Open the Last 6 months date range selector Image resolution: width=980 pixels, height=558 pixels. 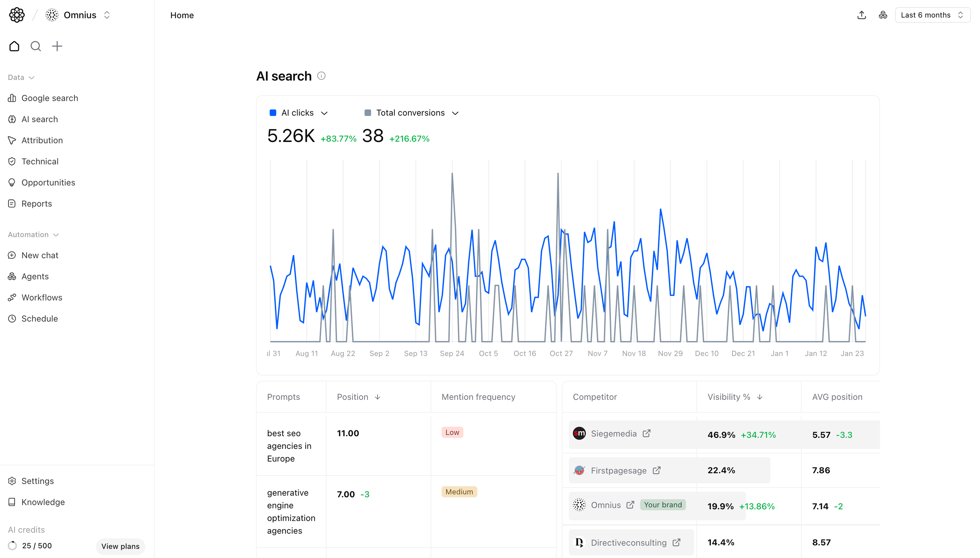933,15
